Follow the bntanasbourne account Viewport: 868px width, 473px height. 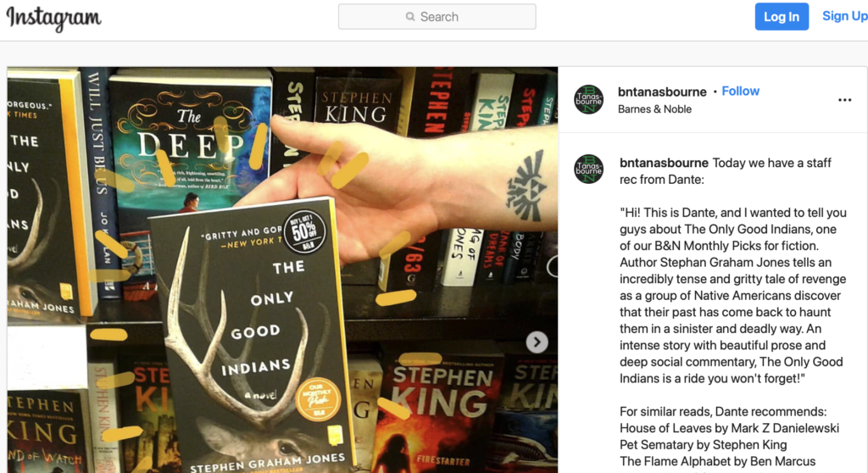tap(740, 92)
